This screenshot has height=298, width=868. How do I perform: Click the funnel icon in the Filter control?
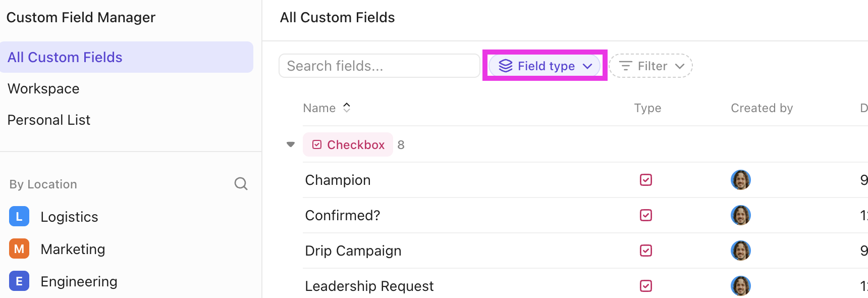[x=626, y=66]
